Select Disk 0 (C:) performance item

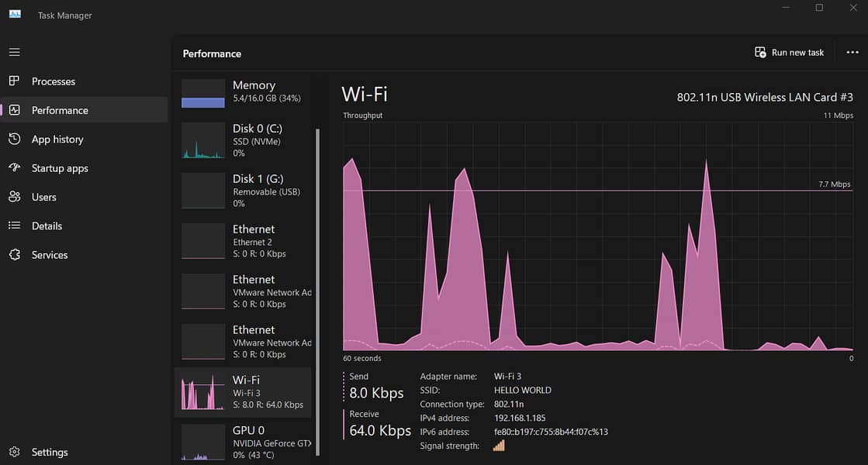pyautogui.click(x=244, y=140)
